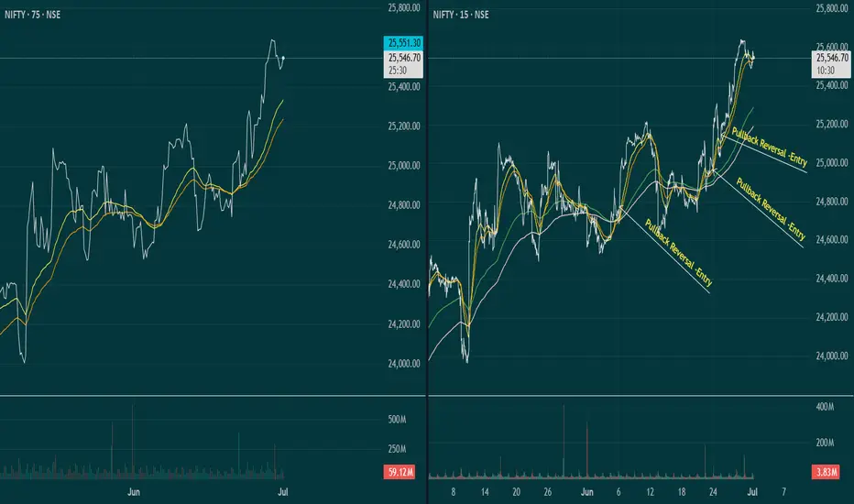Click the NIFTY · 15 · NSE symbol label
Viewport: 854px width, 504px height.
pyautogui.click(x=461, y=15)
